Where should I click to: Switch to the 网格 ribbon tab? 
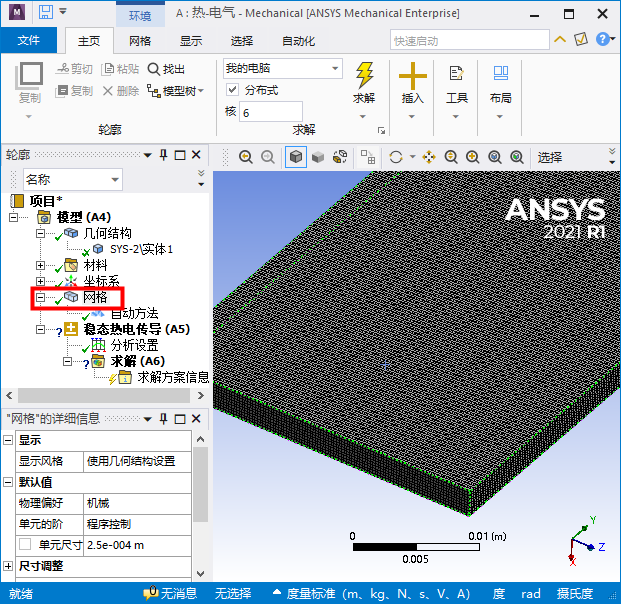pyautogui.click(x=141, y=41)
